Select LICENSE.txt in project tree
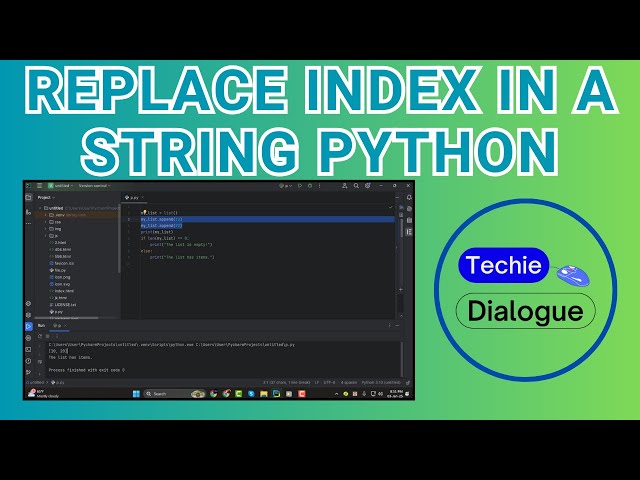The width and height of the screenshot is (640, 480). pyautogui.click(x=62, y=305)
